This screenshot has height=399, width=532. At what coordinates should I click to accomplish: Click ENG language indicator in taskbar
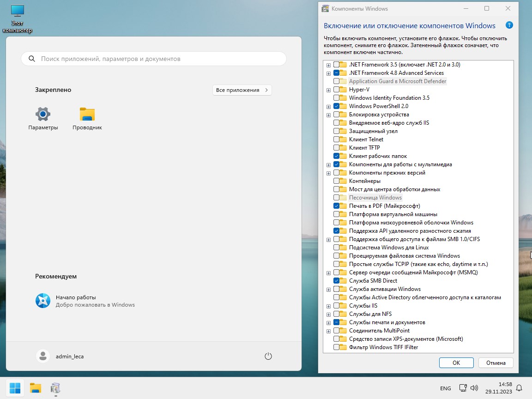click(446, 388)
